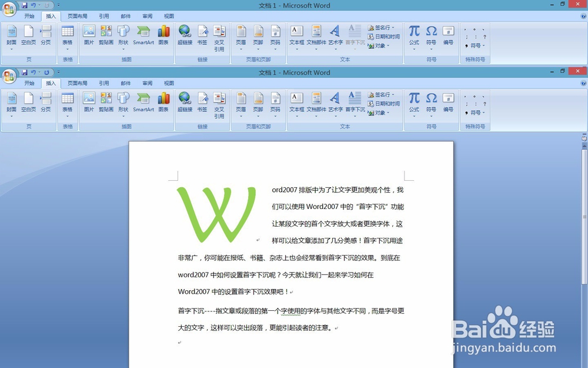Click 日期和时间 in upper ribbon
The width and height of the screenshot is (588, 368).
click(383, 37)
